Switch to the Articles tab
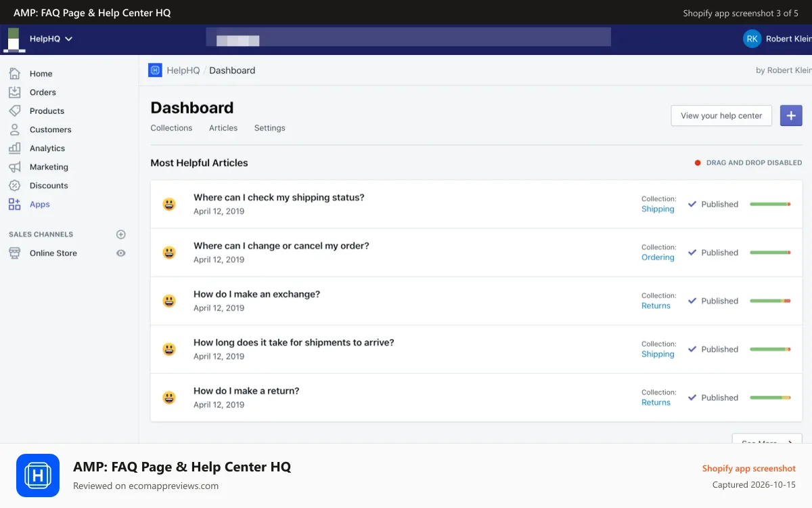Image resolution: width=812 pixels, height=508 pixels. tap(223, 128)
